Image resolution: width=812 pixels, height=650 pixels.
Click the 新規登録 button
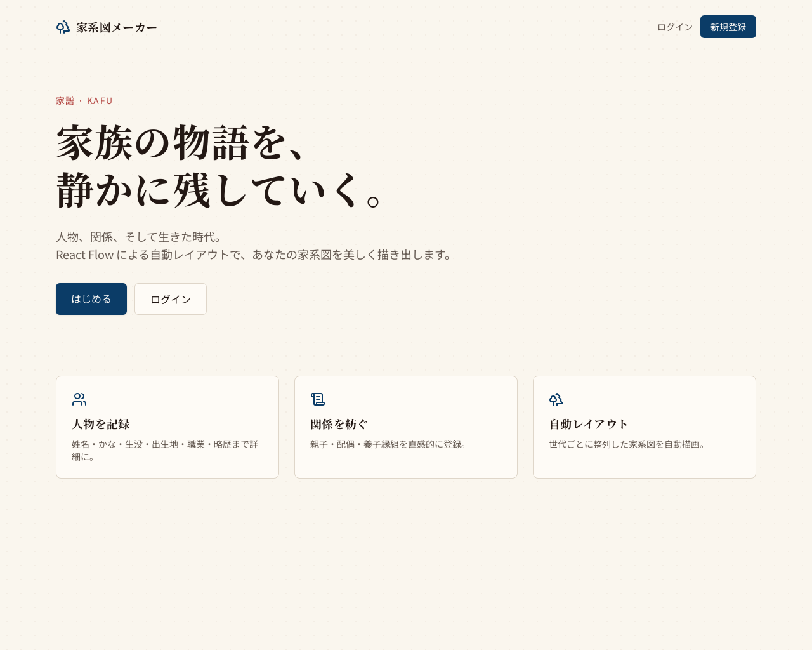pos(728,27)
